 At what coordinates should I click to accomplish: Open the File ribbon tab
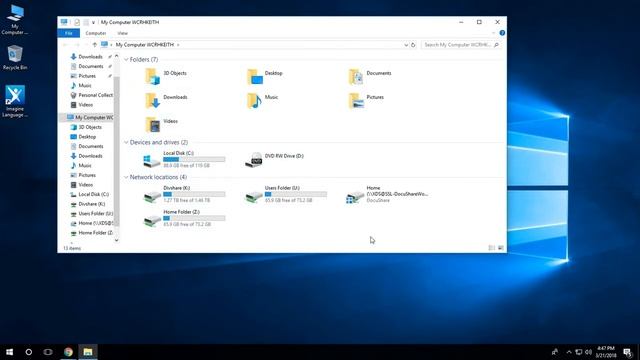pyautogui.click(x=69, y=33)
